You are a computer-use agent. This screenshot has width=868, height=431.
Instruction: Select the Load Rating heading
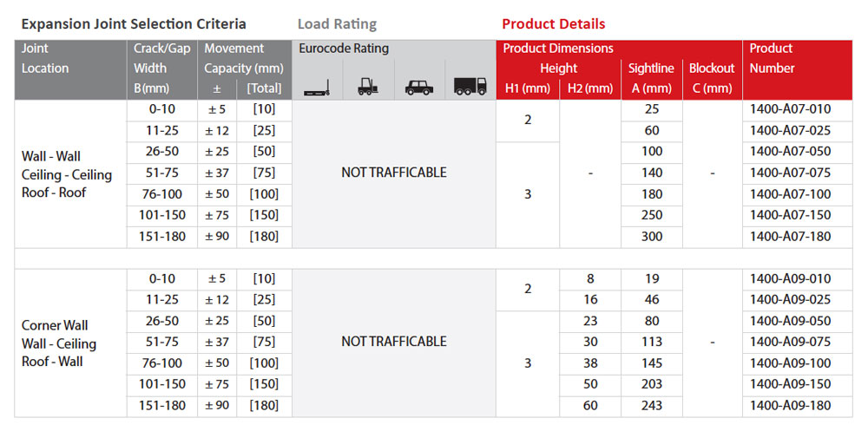[337, 24]
